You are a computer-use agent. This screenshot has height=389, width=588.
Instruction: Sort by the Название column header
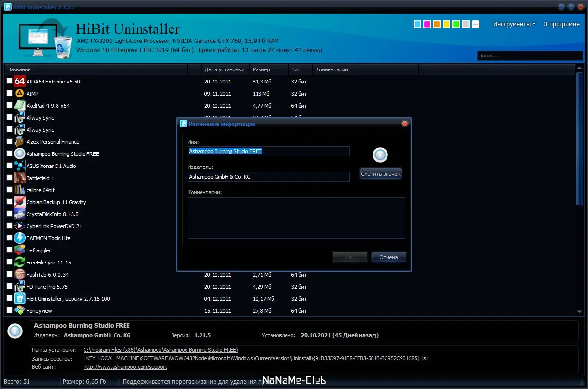[x=96, y=69]
